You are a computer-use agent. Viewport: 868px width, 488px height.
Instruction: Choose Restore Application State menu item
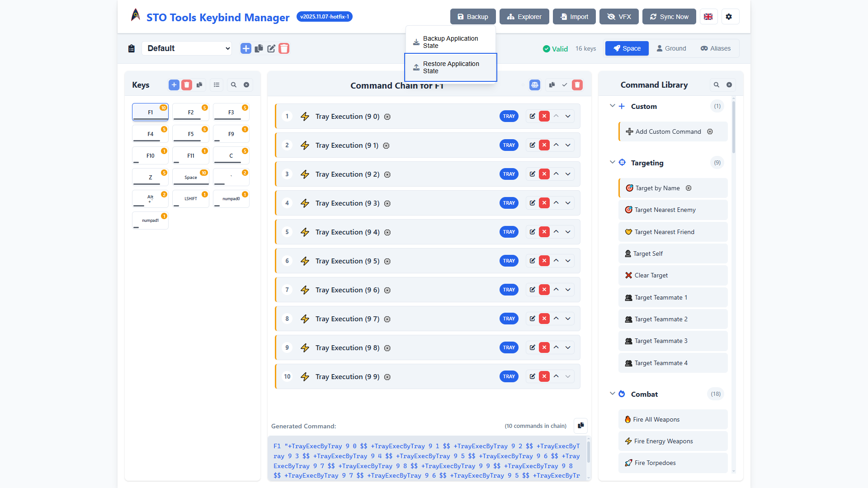(451, 67)
